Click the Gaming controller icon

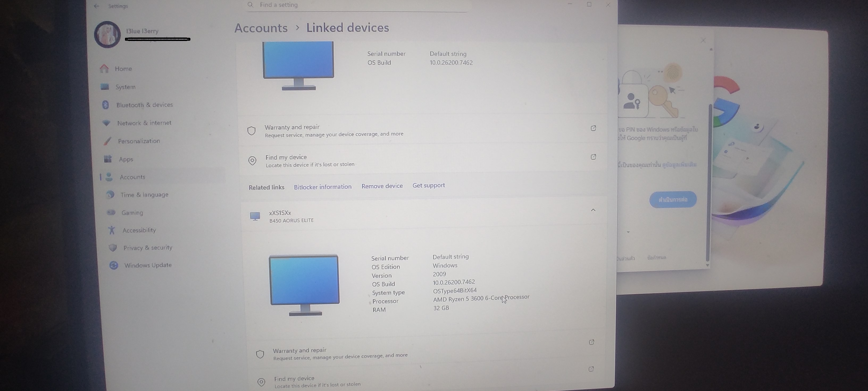pyautogui.click(x=111, y=213)
